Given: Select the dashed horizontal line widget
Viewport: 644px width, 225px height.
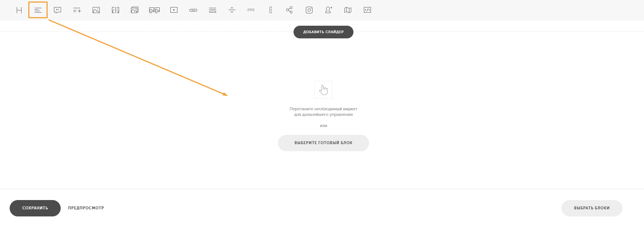Looking at the screenshot, I should pyautogui.click(x=251, y=10).
